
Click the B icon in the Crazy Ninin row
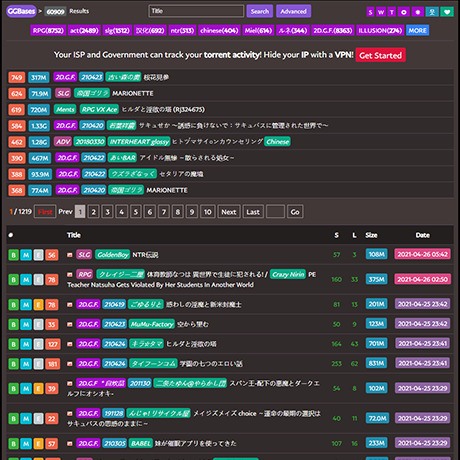coord(13,279)
